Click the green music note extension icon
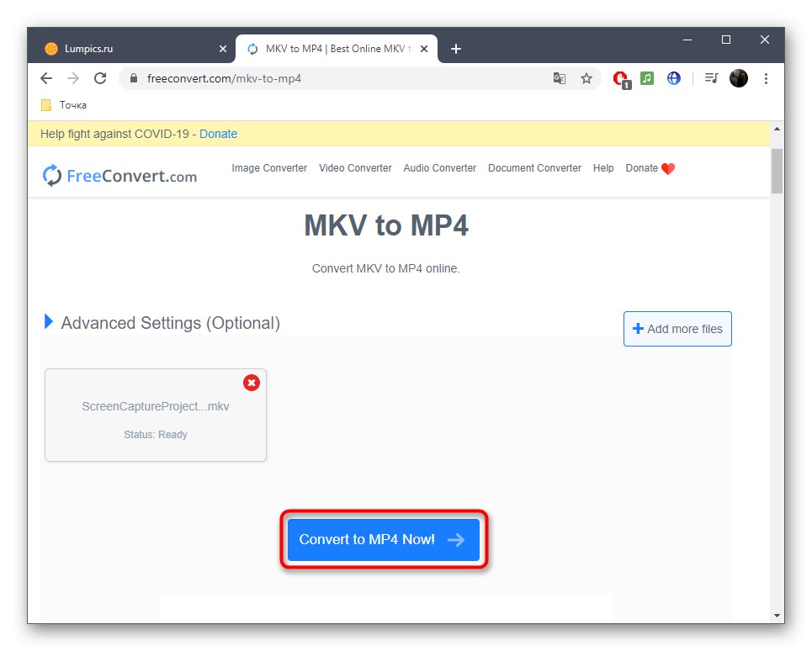This screenshot has height=651, width=812. point(647,77)
